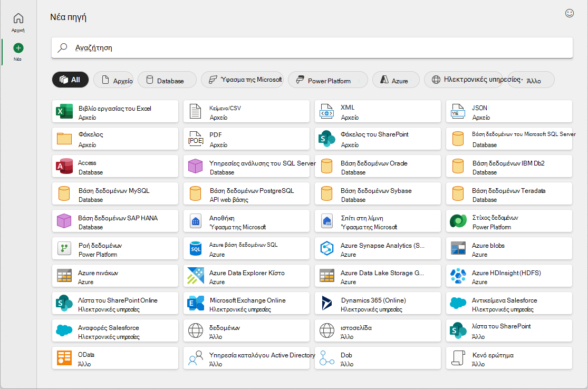The height and width of the screenshot is (389, 588).
Task: Filter sources by Database category
Action: pos(167,80)
